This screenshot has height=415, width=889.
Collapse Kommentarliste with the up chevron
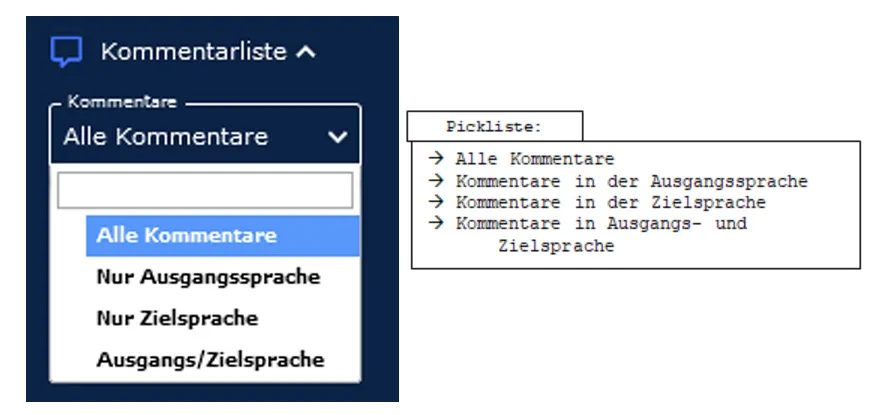point(306,53)
